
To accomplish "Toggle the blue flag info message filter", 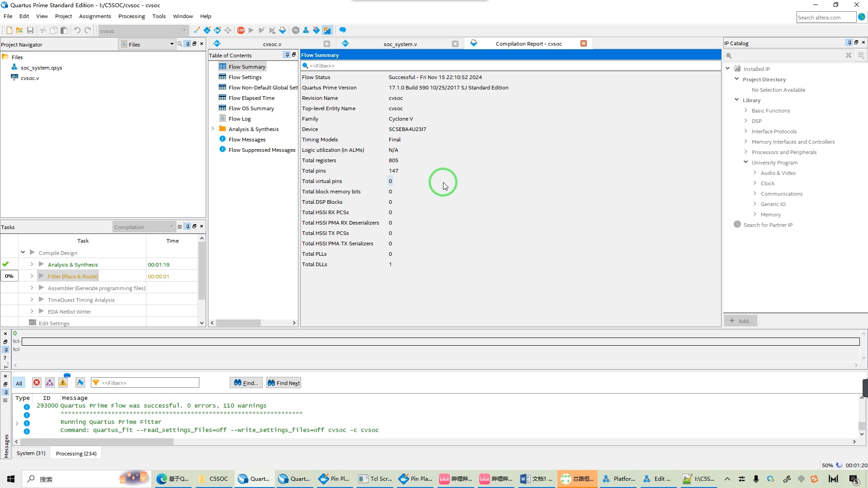I will click(80, 383).
